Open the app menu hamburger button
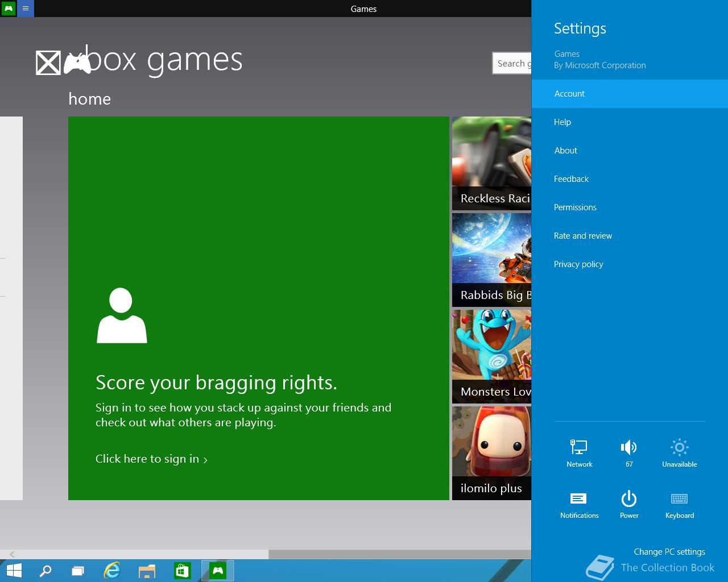 pyautogui.click(x=26, y=9)
